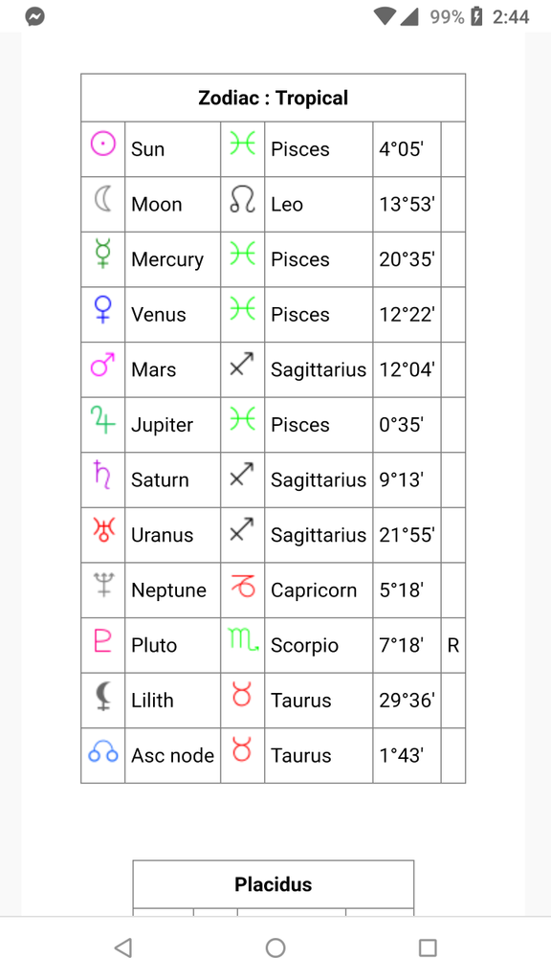Tap the red Uranus symbol

point(103,530)
